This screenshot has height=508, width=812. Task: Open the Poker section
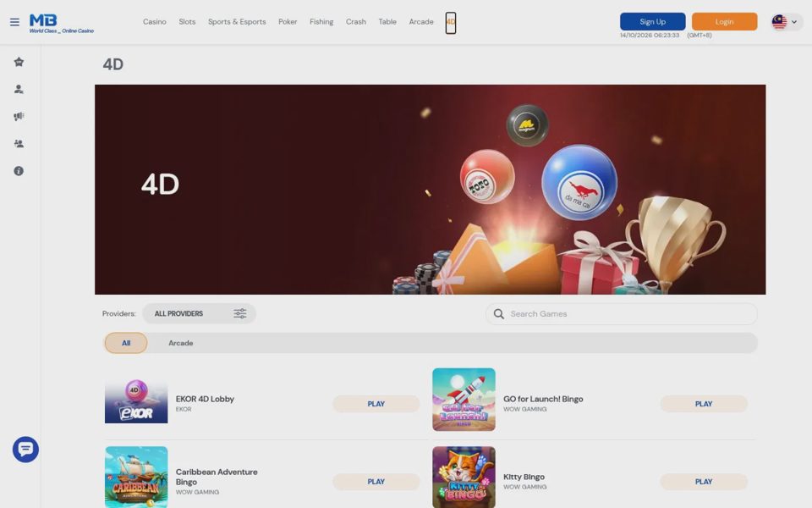pyautogui.click(x=288, y=22)
